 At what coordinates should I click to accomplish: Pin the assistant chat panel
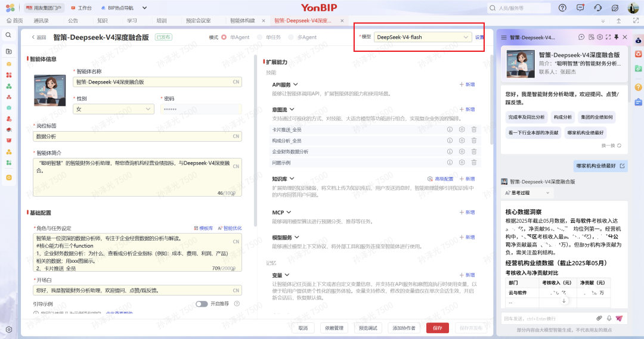(617, 37)
